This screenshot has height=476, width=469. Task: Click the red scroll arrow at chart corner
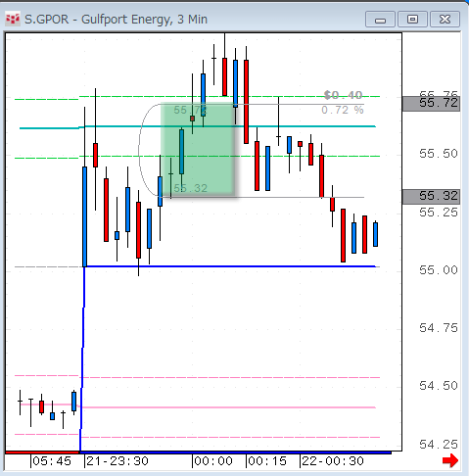450,460
